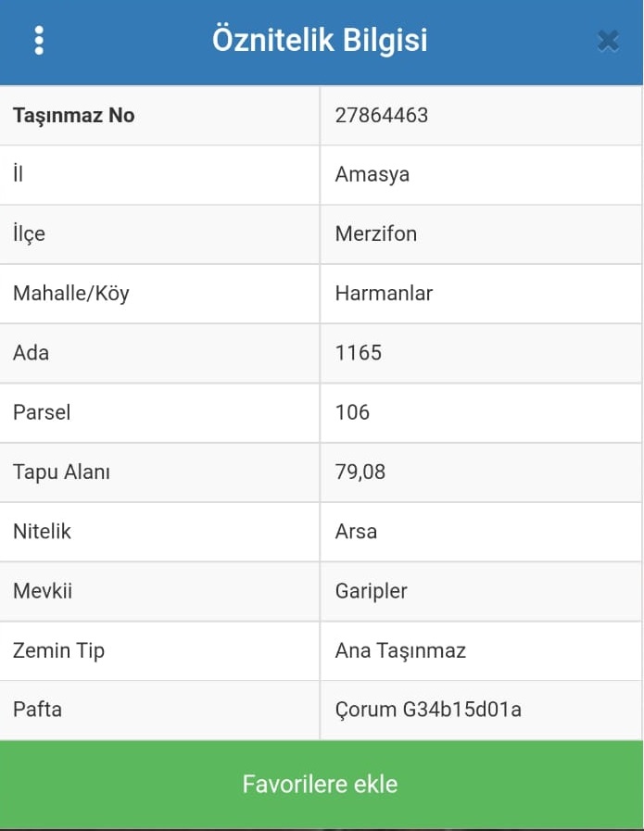
Task: Close the Öznitelik Bilgisi panel
Action: pos(608,41)
